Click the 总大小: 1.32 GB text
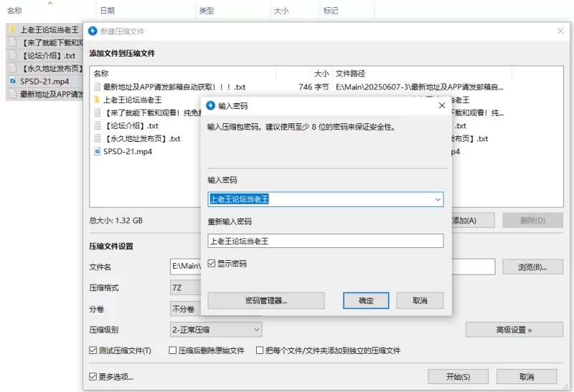Viewport: 574px width, 392px height. click(116, 221)
